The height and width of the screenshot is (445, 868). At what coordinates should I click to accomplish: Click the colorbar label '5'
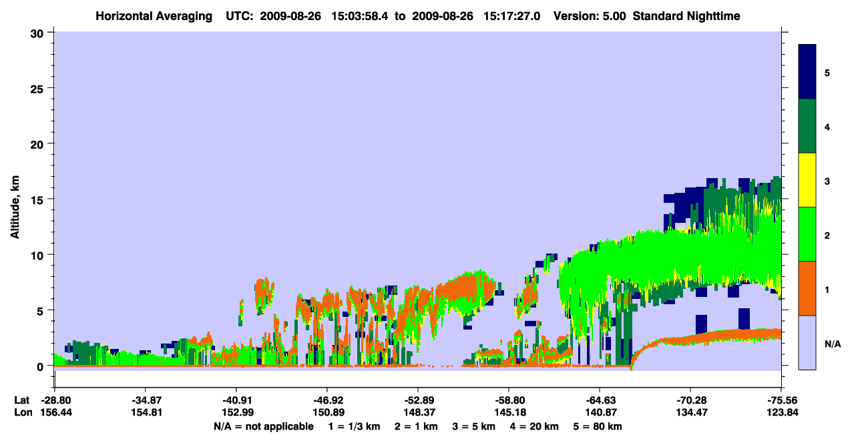827,72
